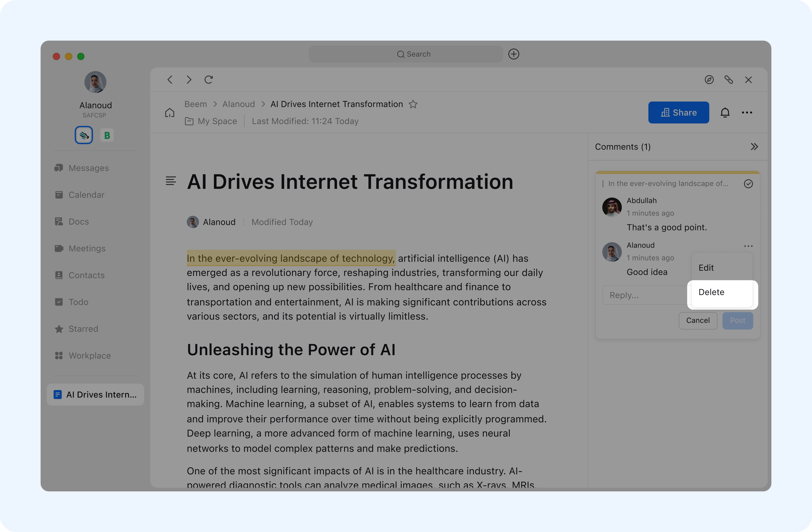Click the Reply input field
812x532 pixels.
(x=645, y=295)
